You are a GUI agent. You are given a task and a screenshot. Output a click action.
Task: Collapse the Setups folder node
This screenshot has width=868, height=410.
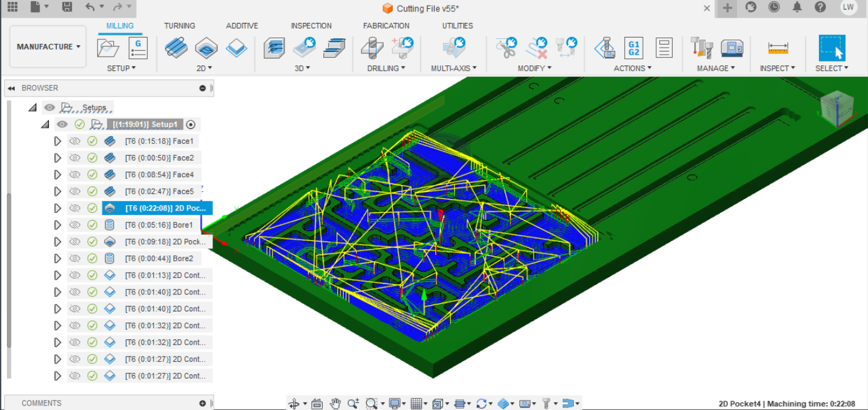32,108
